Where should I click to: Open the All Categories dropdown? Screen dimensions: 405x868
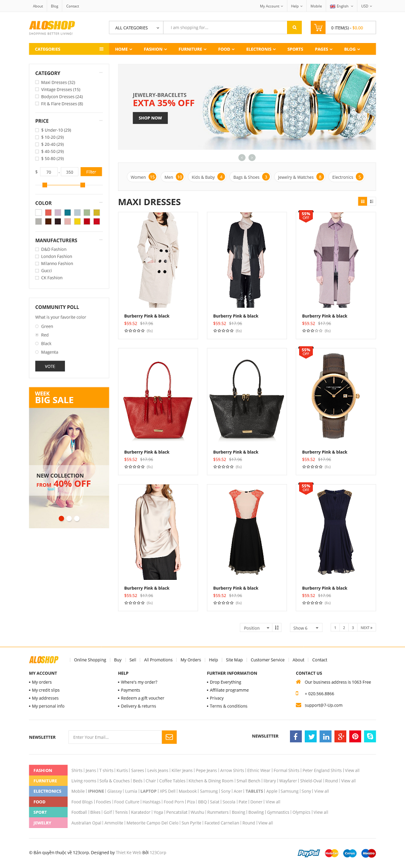tap(136, 27)
